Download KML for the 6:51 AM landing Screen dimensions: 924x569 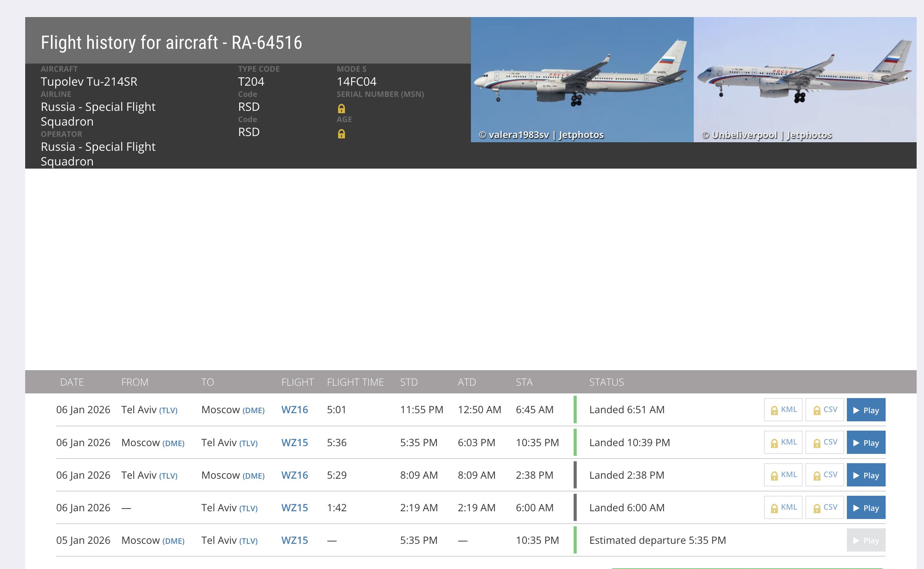pyautogui.click(x=783, y=410)
